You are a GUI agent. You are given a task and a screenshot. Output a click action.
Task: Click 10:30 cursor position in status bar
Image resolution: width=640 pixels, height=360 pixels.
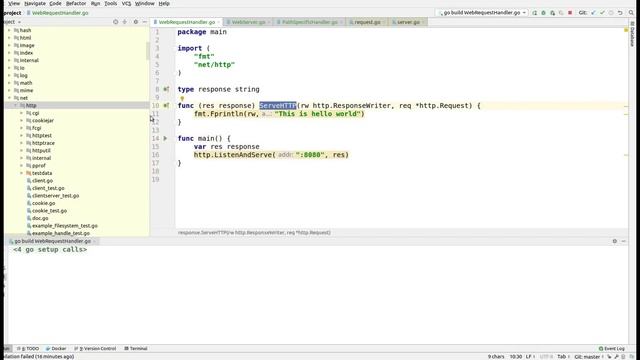tap(516, 357)
